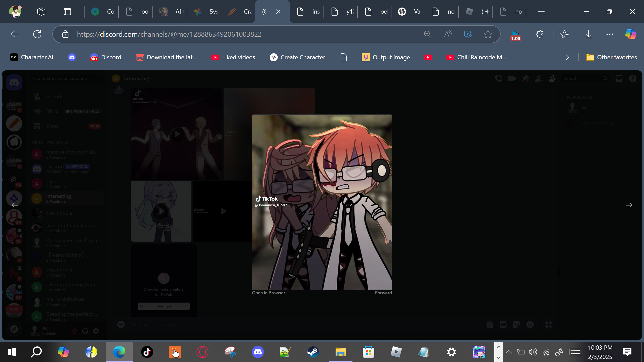Open File Explorer from the taskbar
Viewport: 644px width, 362px height.
point(341,352)
